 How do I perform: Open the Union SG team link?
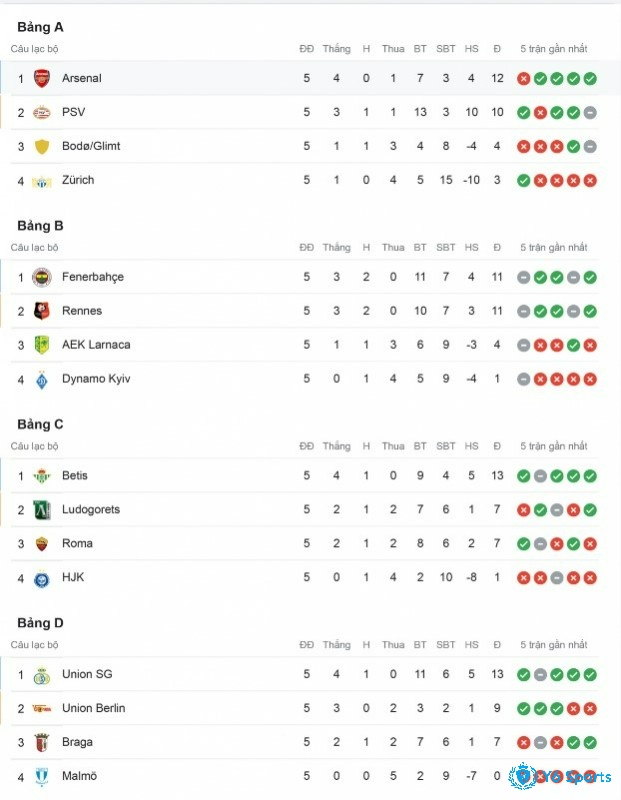(x=87, y=674)
